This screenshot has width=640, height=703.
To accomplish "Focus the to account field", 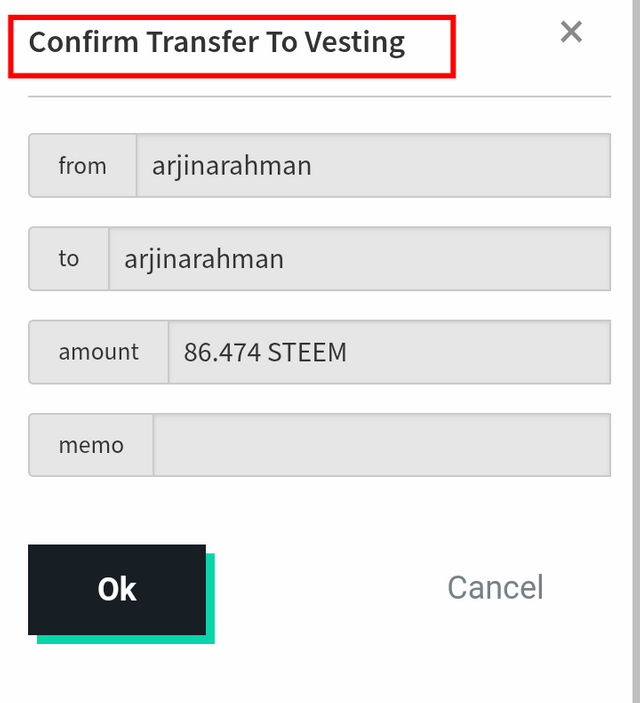I will click(359, 259).
